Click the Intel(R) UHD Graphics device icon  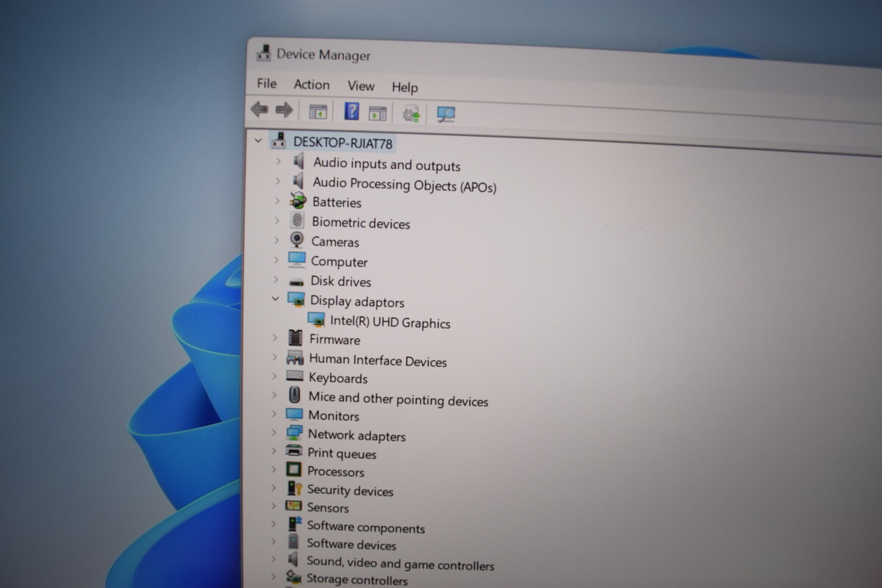[316, 320]
